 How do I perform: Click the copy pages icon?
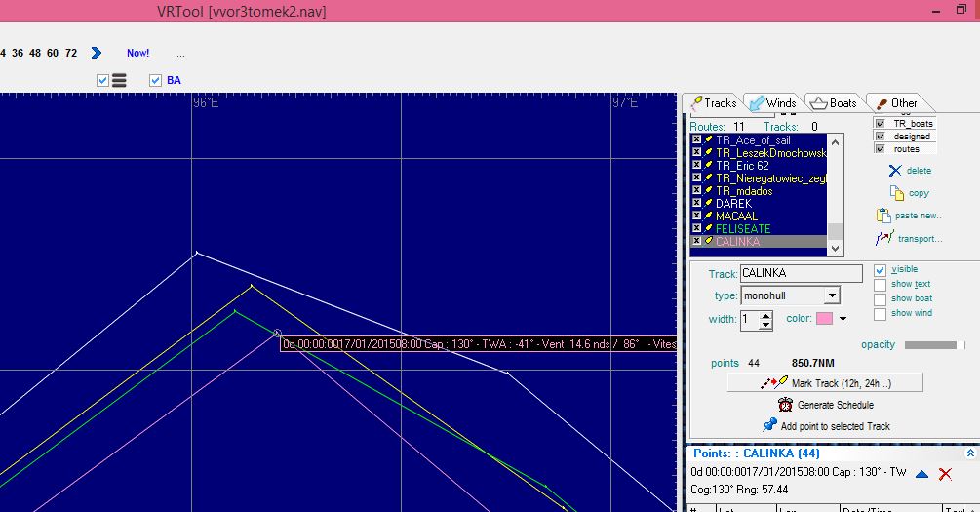(x=896, y=193)
